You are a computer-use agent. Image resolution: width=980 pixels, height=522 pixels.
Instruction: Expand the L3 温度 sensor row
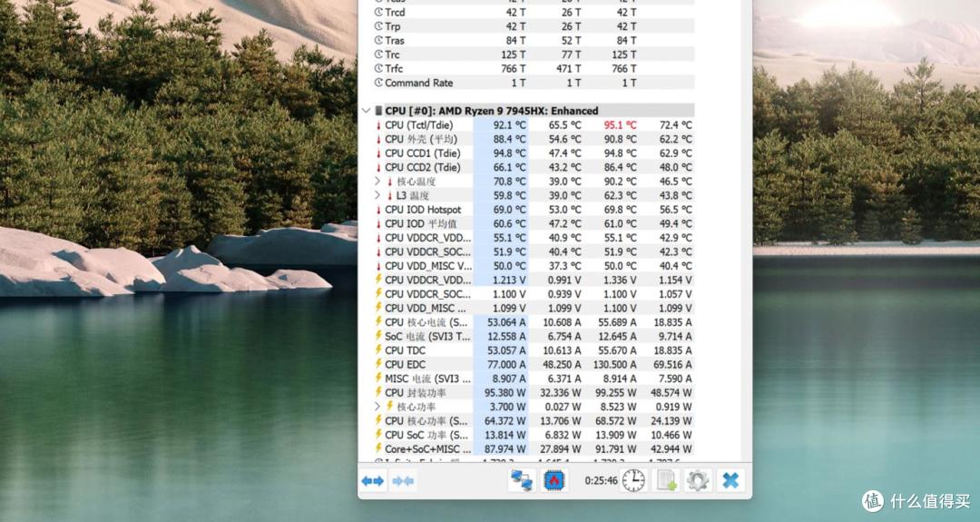tap(377, 196)
